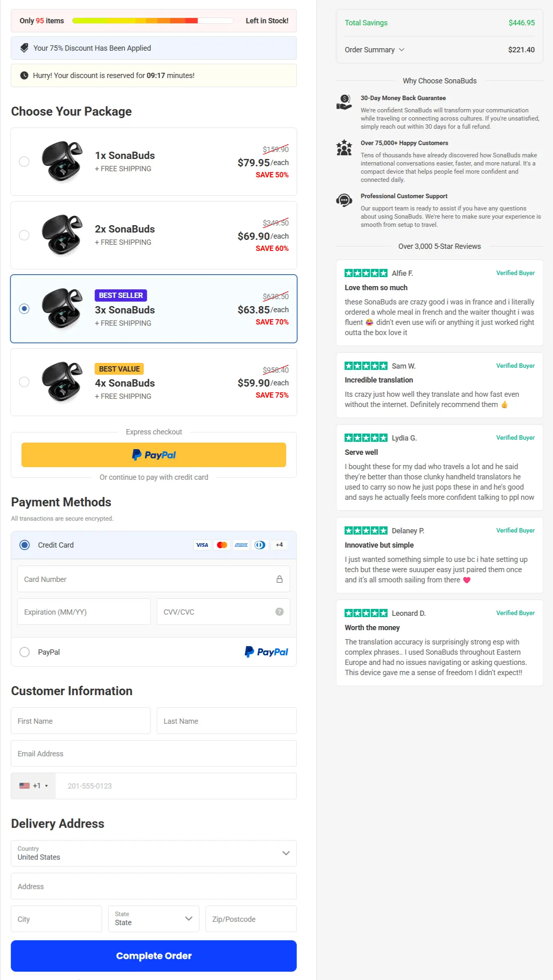Viewport: 553px width, 980px height.
Task: Click the 30-Day Money Back Guarantee icon
Action: 344,102
